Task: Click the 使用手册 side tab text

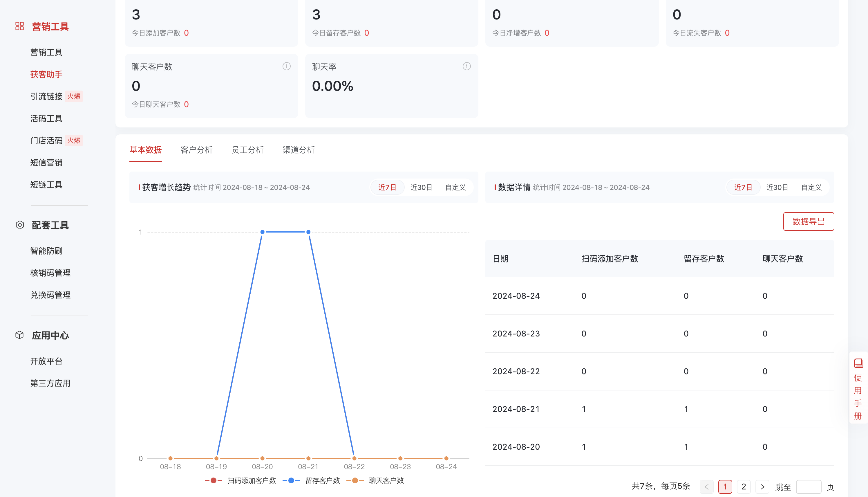Action: tap(858, 397)
